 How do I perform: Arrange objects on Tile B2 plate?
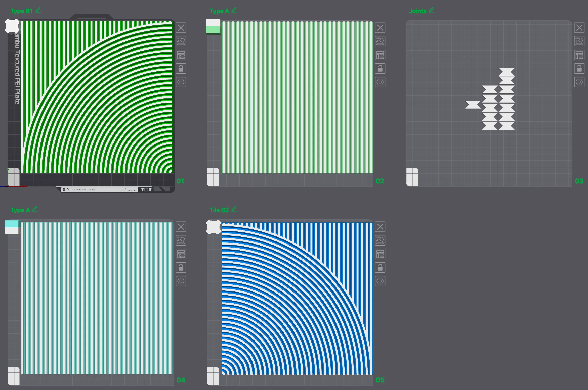380,254
